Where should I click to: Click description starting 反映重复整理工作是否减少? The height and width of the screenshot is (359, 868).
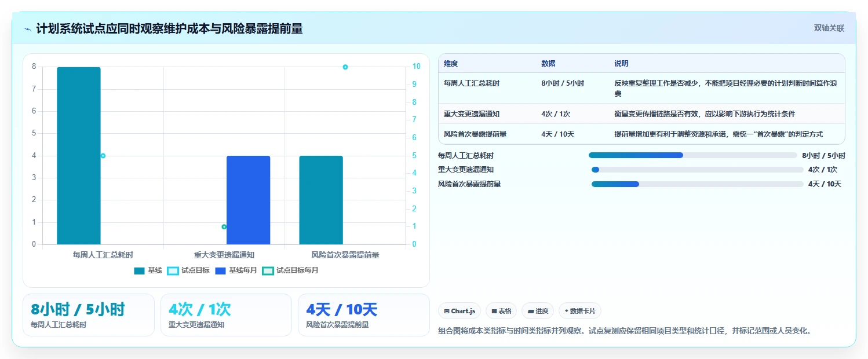tap(726, 88)
